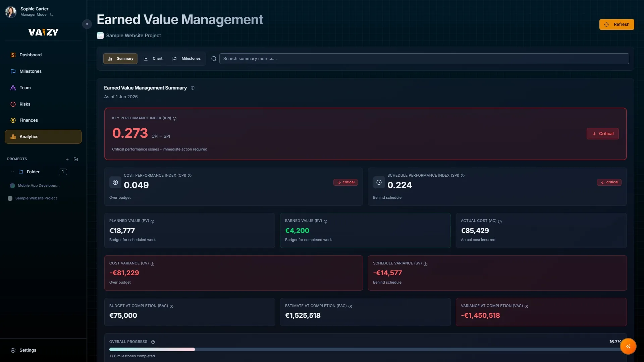Click the -€1,450,518 variance at completion figure
Screen dimensions: 644x362
[x=480, y=315]
